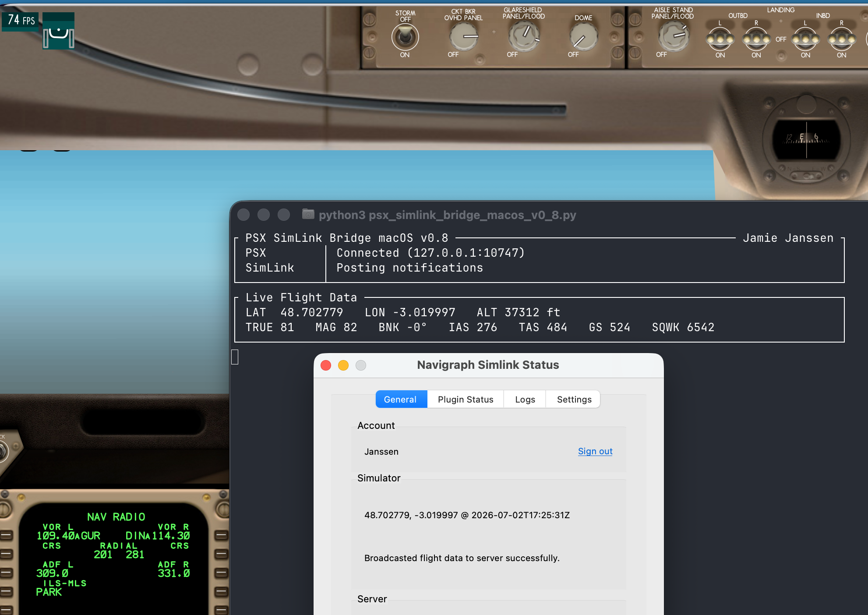Click the standby magnetic compass
The width and height of the screenshot is (868, 615).
[x=806, y=139]
